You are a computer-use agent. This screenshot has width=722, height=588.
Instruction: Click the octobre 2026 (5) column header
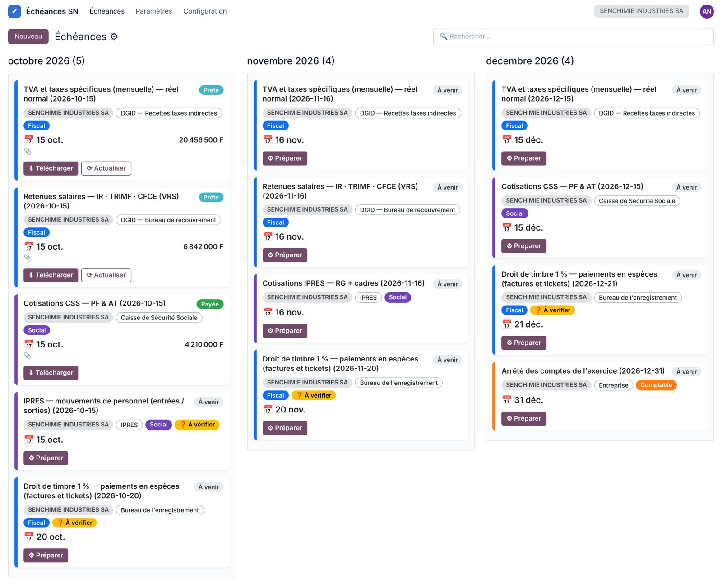(46, 61)
